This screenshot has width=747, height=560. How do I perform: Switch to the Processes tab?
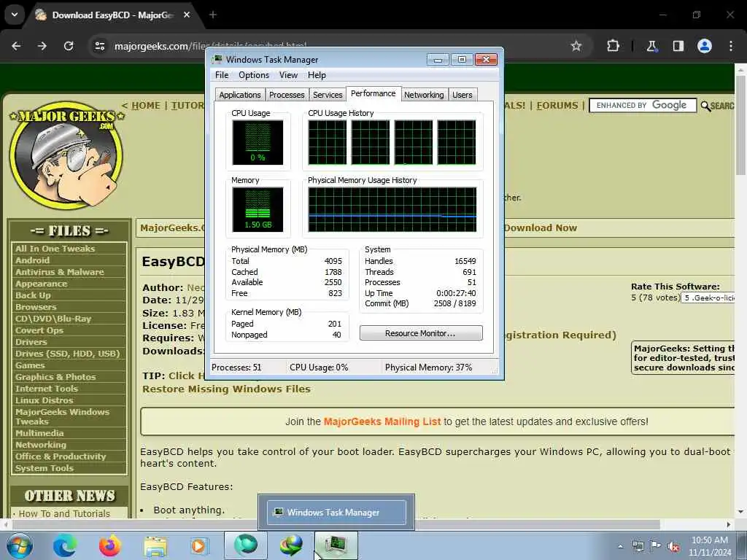coord(286,95)
